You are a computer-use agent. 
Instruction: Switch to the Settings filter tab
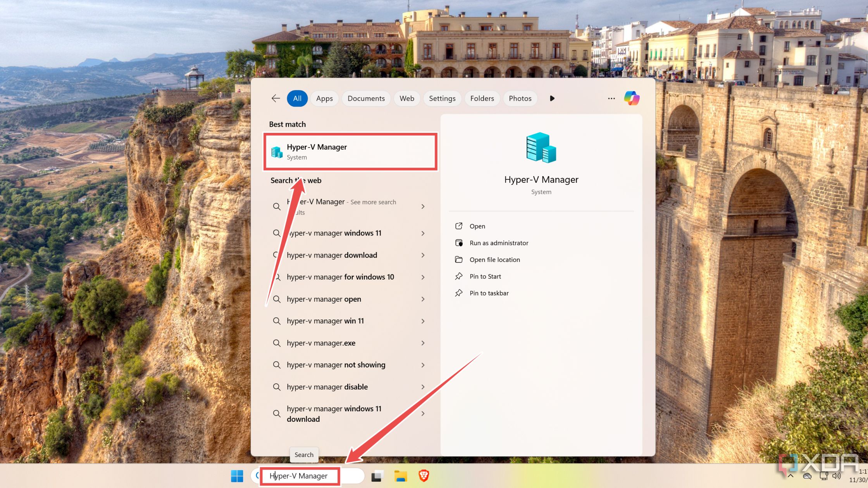pyautogui.click(x=442, y=98)
